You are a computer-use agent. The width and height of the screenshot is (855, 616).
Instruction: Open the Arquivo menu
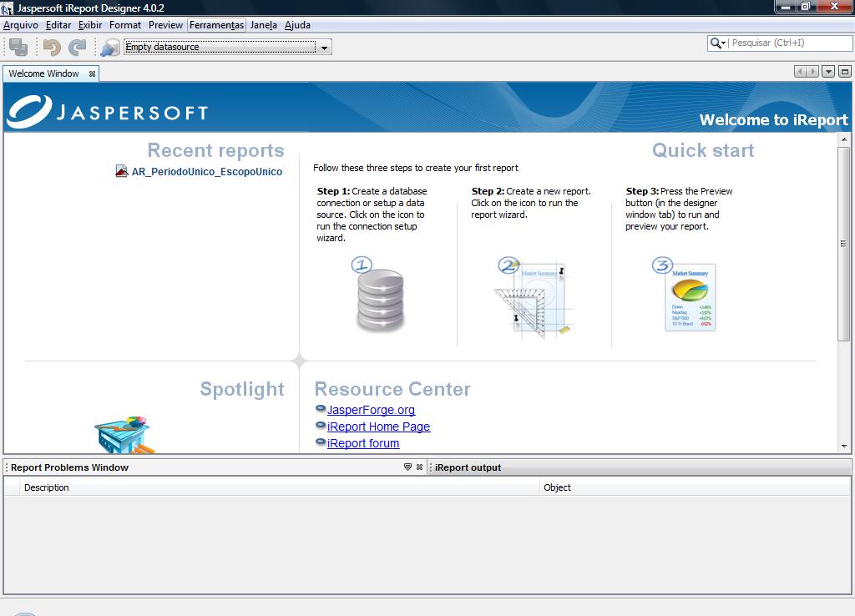pyautogui.click(x=21, y=25)
